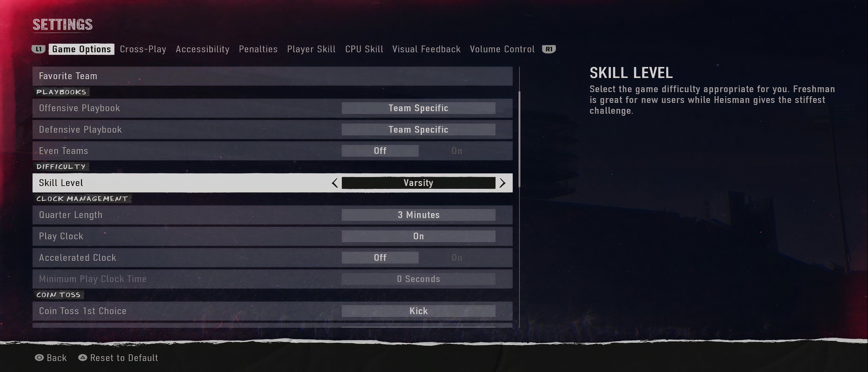Navigate to Visual Feedback settings tab
Viewport: 868px width, 372px height.
[x=426, y=49]
